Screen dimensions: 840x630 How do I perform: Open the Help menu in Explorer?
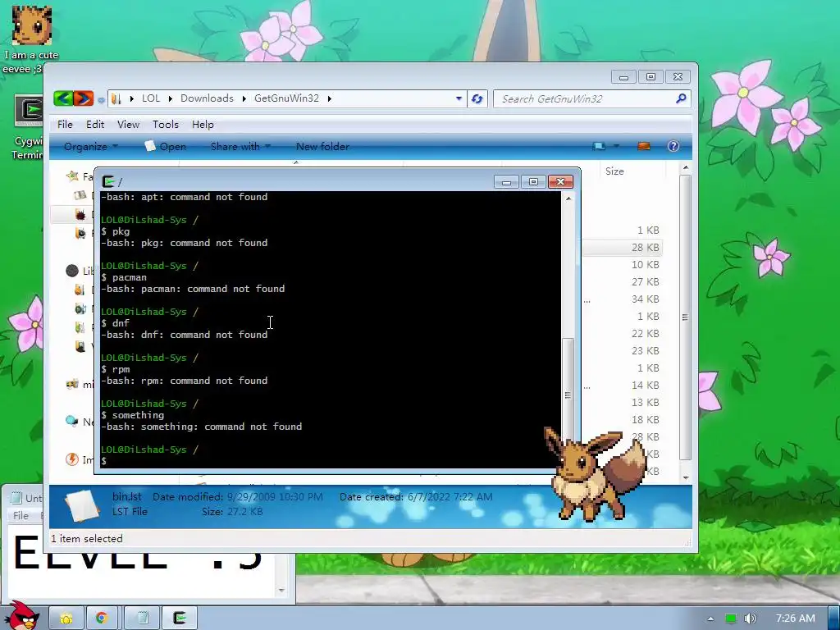point(203,125)
